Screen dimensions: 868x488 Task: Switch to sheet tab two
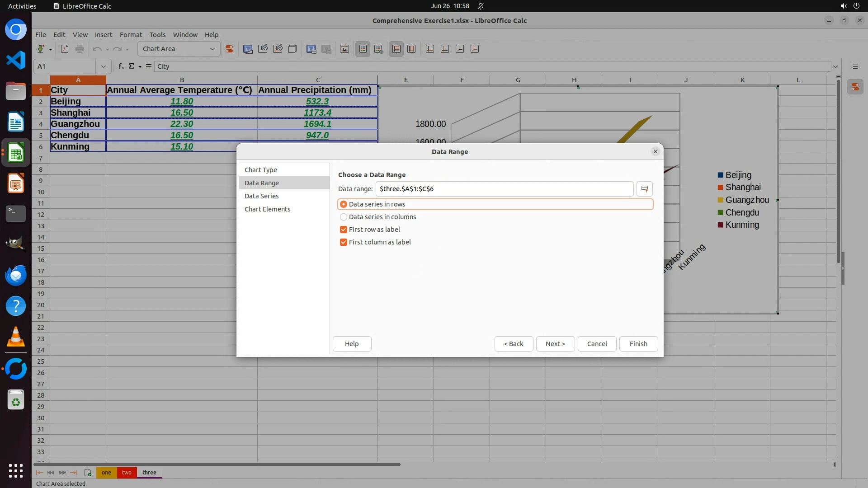(x=127, y=473)
